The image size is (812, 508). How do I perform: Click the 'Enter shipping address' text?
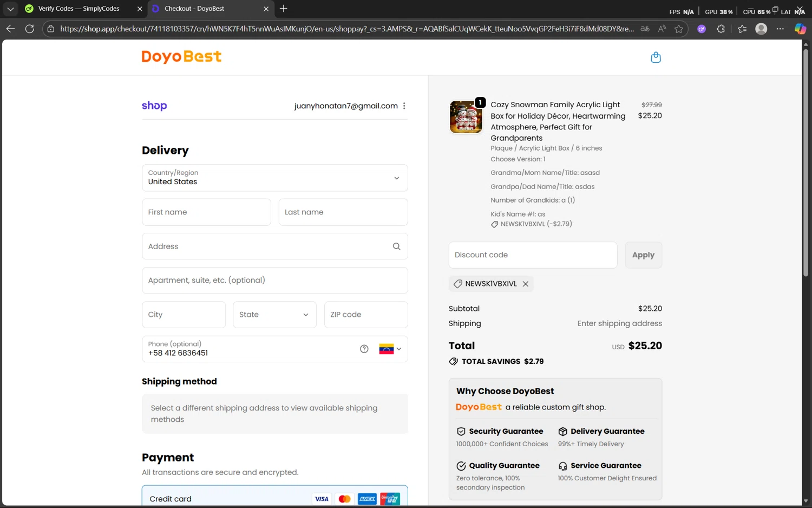[x=620, y=323]
